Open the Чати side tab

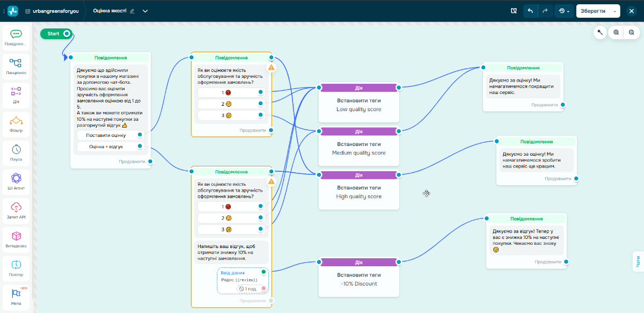tap(638, 261)
